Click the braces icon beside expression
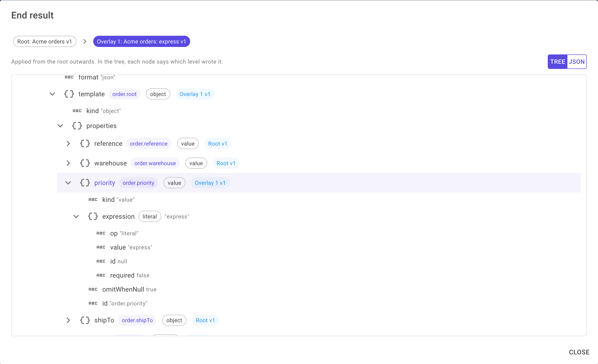Image resolution: width=598 pixels, height=364 pixels. coord(93,216)
